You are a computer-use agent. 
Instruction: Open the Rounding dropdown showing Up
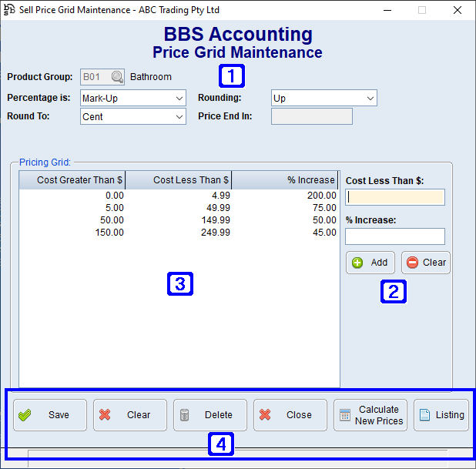coord(324,98)
